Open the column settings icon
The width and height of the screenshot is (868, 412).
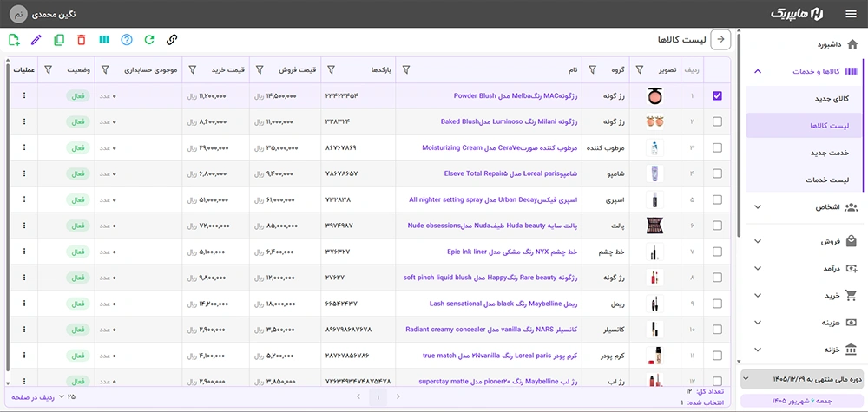click(x=104, y=40)
